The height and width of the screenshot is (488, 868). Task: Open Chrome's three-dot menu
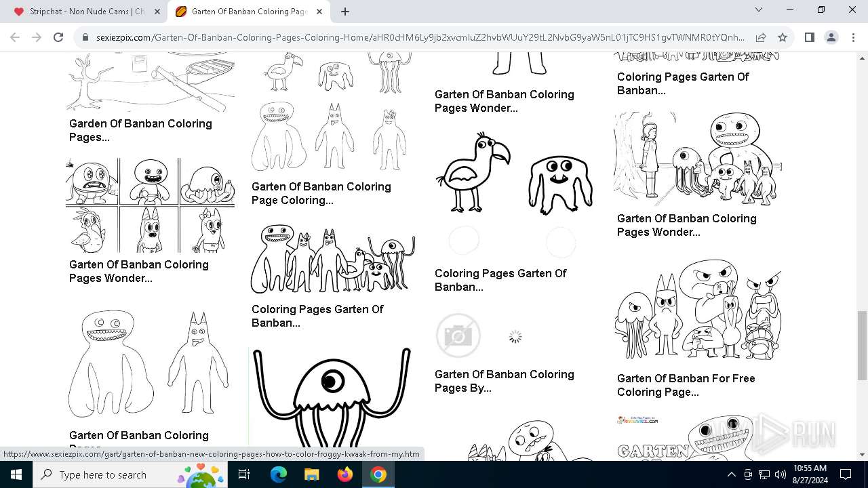pos(852,38)
